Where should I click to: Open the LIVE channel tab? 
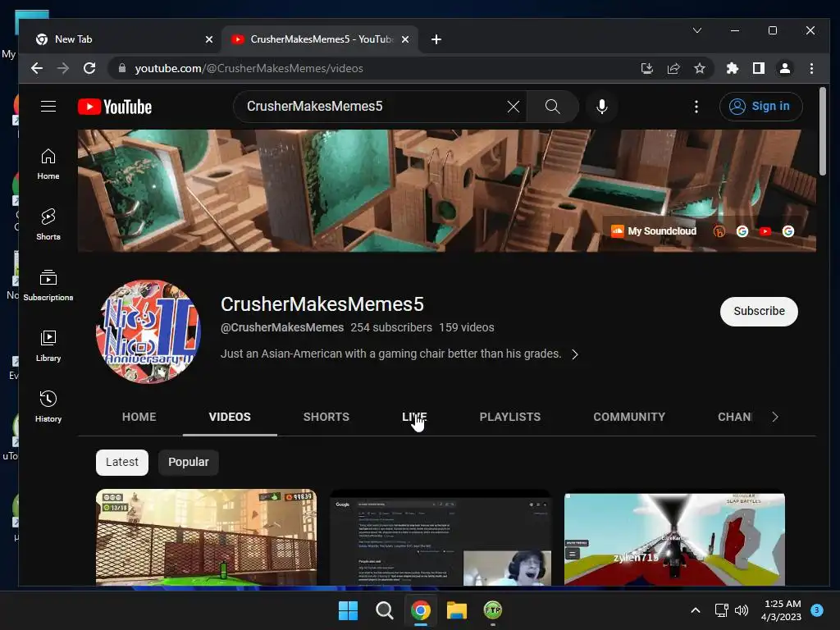pos(414,417)
